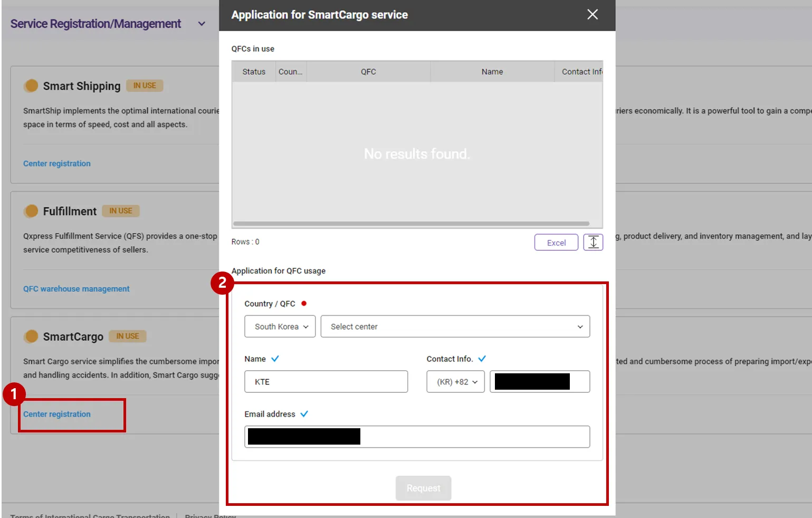The image size is (812, 518).
Task: Click the Fulfillment orange circle icon
Action: [32, 211]
